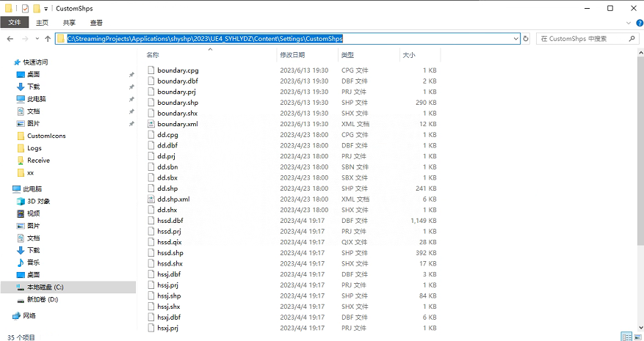The image size is (644, 341).
Task: Open recent locations dropdown arrow
Action: coord(37,39)
